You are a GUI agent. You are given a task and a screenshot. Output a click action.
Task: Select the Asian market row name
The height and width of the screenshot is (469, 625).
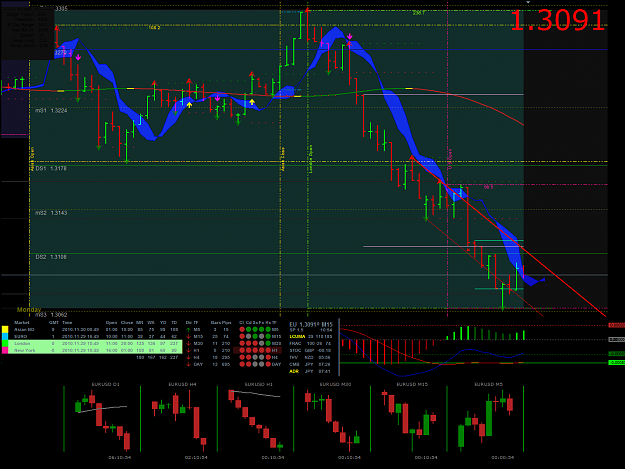[24, 330]
